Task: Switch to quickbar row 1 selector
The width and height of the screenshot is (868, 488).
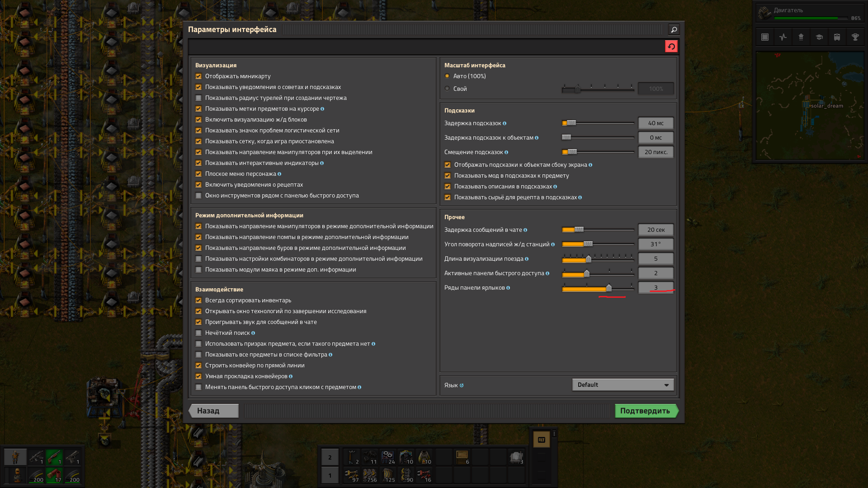Action: coord(330,475)
